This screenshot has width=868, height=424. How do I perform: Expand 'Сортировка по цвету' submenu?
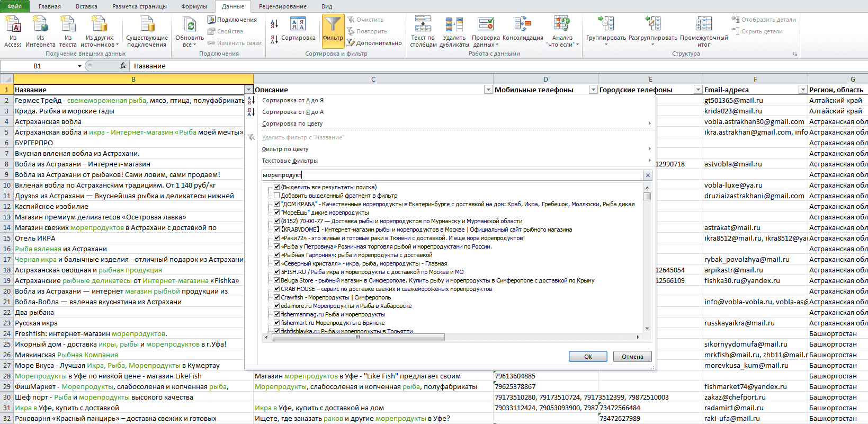click(x=649, y=123)
